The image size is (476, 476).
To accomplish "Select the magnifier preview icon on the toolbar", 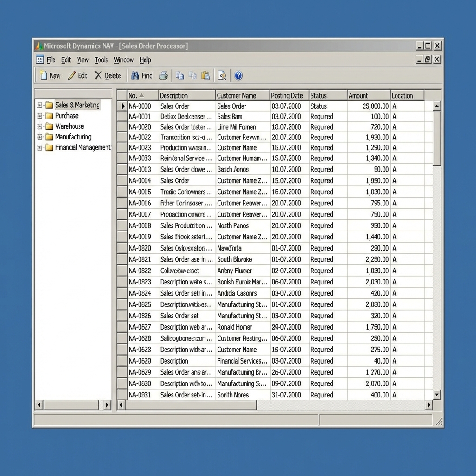I will pyautogui.click(x=222, y=75).
